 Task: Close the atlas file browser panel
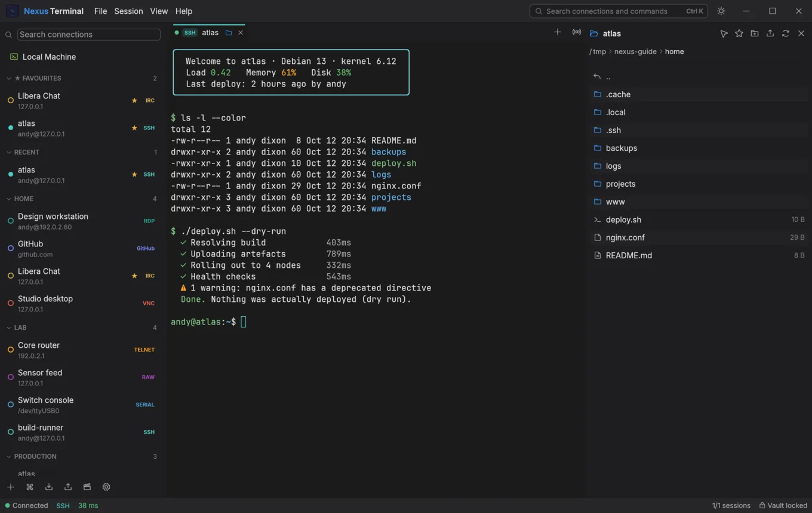coord(801,33)
